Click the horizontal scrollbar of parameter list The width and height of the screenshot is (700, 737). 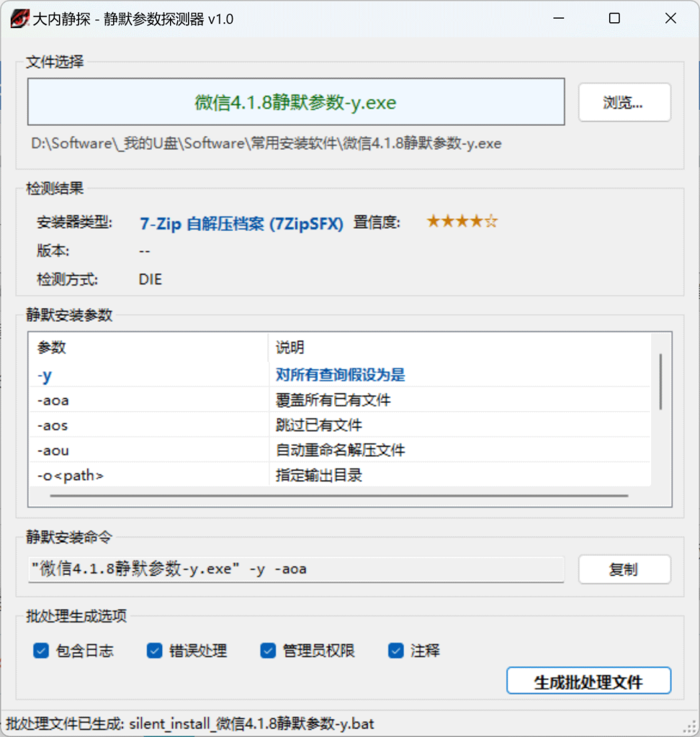(338, 495)
